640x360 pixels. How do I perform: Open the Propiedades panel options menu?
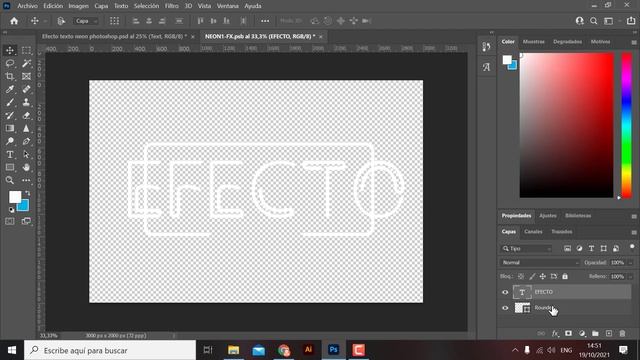634,216
